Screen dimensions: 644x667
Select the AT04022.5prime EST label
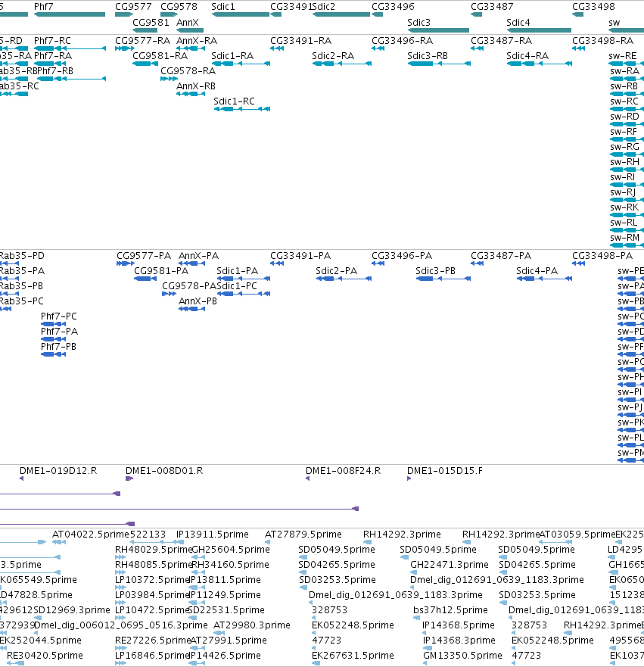(91, 535)
